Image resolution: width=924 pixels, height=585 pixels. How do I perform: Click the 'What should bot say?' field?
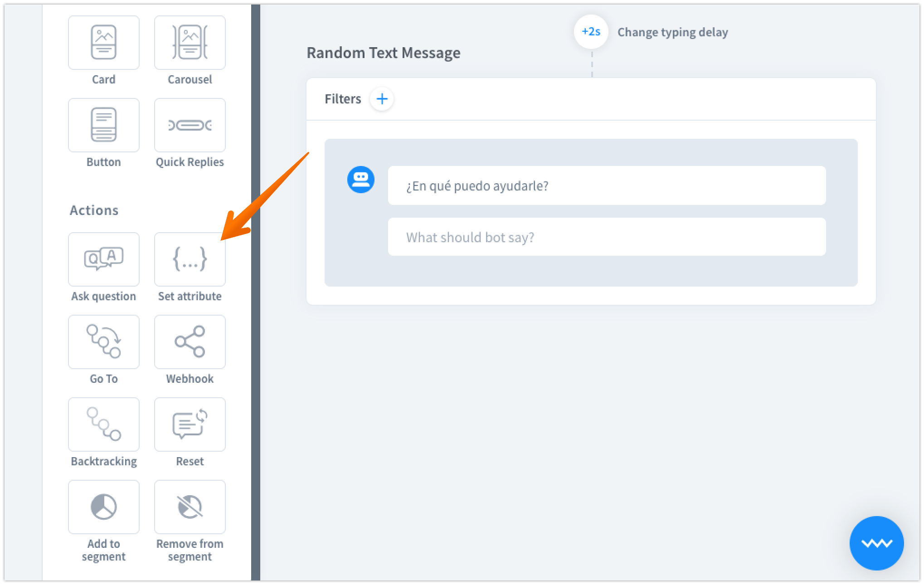click(606, 237)
